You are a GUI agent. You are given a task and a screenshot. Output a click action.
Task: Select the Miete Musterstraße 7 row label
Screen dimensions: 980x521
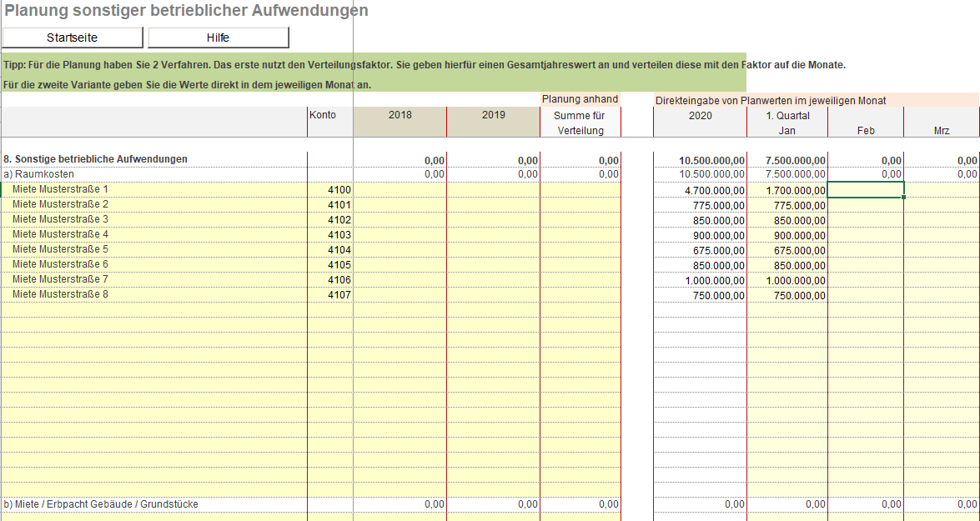pyautogui.click(x=60, y=279)
